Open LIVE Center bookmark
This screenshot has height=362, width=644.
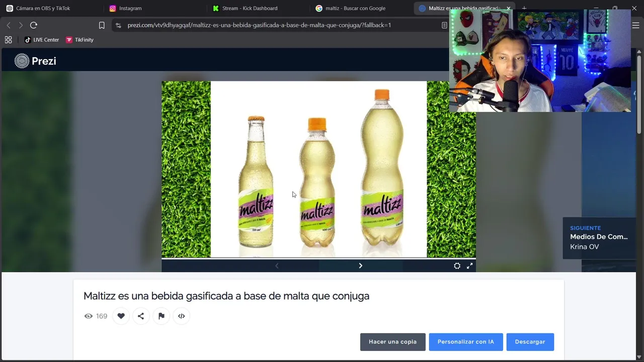coord(42,40)
